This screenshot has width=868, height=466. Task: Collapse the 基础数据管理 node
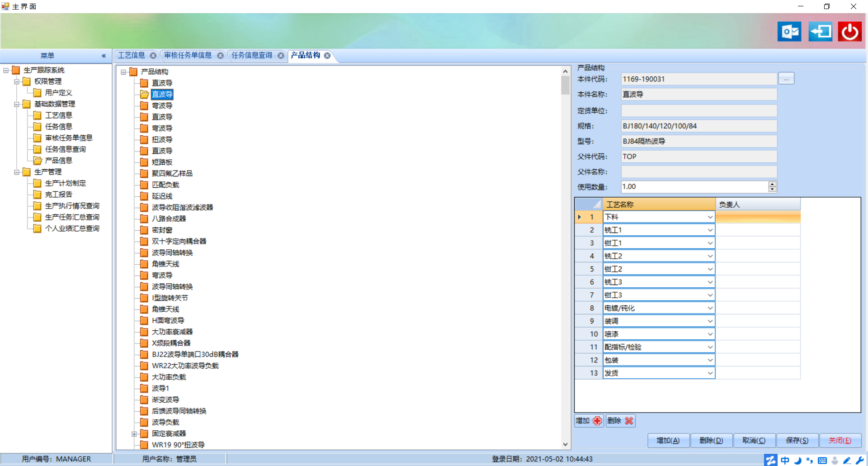(16, 104)
